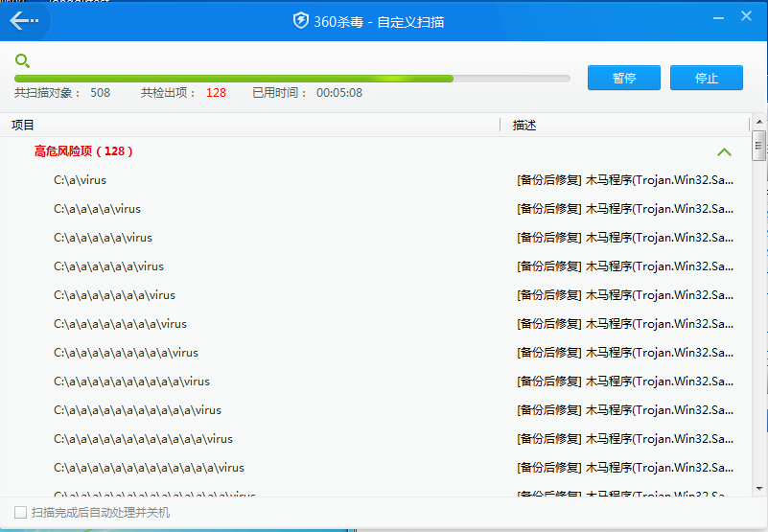Click the green scan progress bar
Viewport: 768px width, 532px height.
(x=291, y=79)
